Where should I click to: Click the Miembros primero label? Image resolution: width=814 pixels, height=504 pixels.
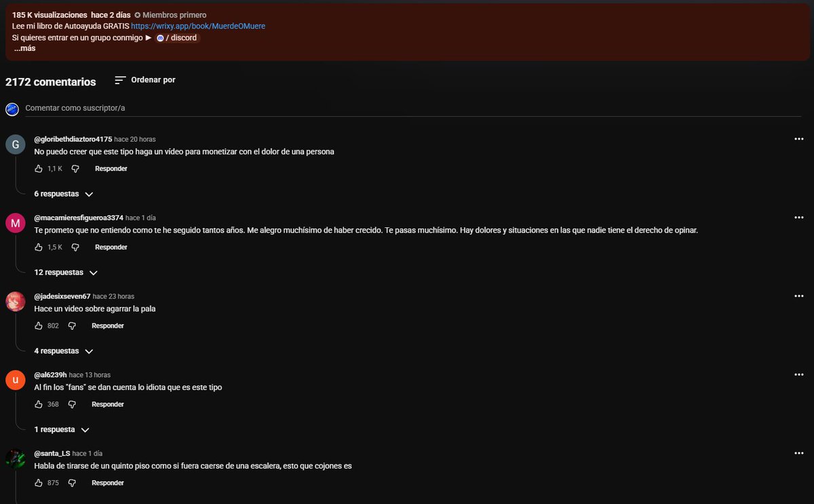pyautogui.click(x=170, y=15)
